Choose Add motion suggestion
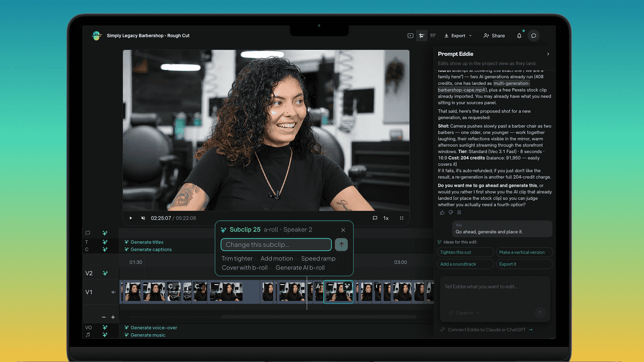 [x=277, y=259]
